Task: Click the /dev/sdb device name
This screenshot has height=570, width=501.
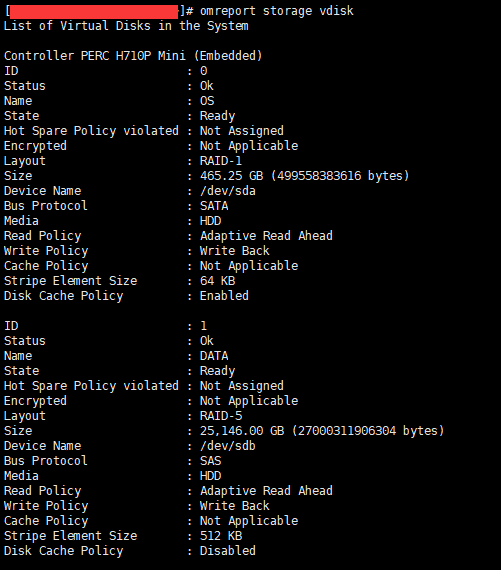Action: (228, 446)
